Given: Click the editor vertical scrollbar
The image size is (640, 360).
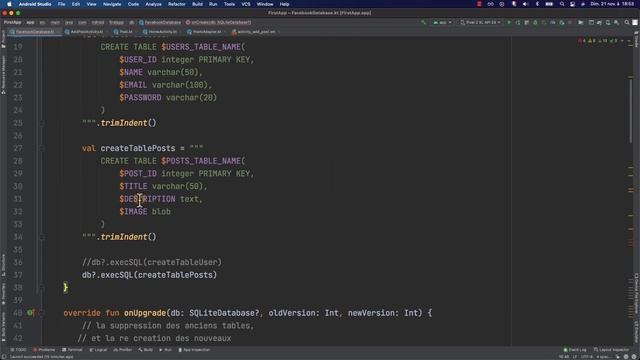Looking at the screenshot, I should [x=631, y=110].
